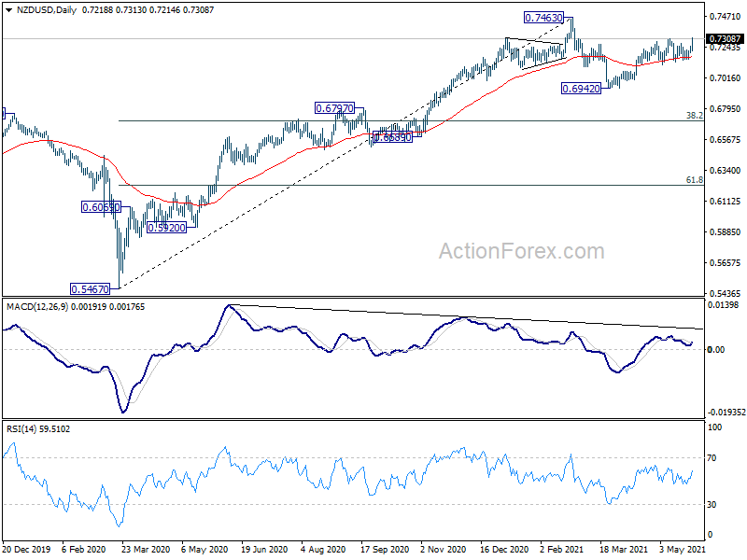Click the 23 Mar 2020 date marker
747x560 pixels.
click(146, 549)
